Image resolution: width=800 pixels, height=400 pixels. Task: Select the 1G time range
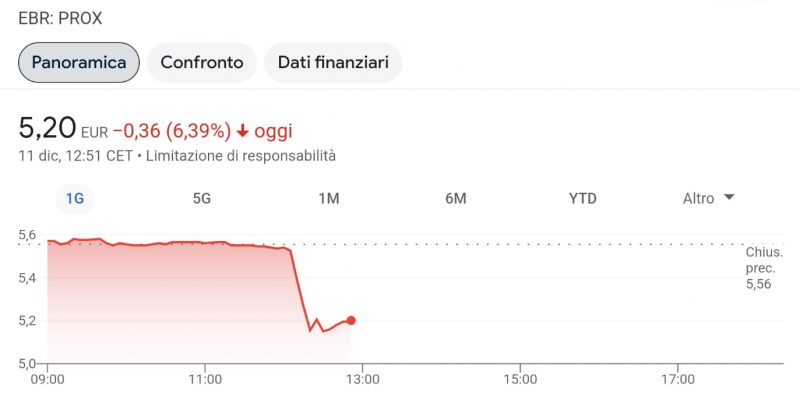pos(75,198)
